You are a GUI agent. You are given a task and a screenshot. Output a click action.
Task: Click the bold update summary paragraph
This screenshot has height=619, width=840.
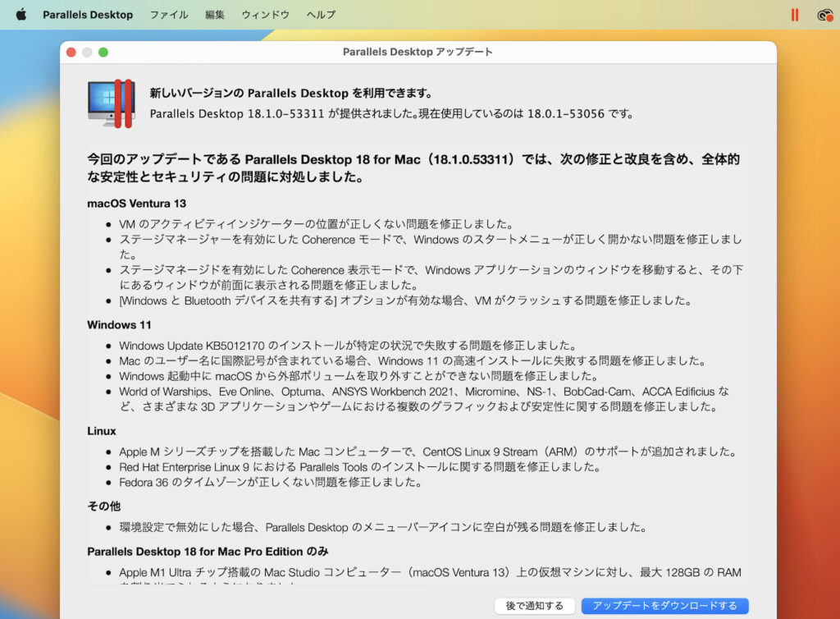tap(413, 167)
